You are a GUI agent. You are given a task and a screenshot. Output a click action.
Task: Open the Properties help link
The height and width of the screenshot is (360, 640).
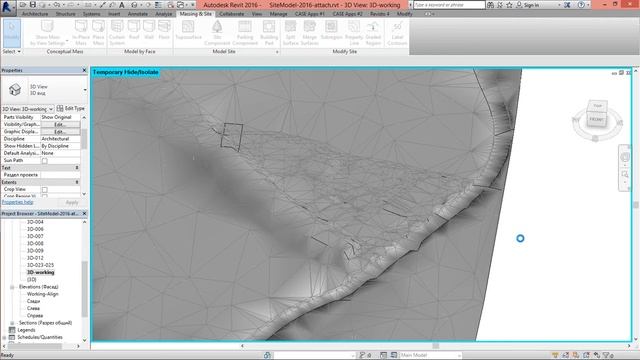pyautogui.click(x=18, y=202)
